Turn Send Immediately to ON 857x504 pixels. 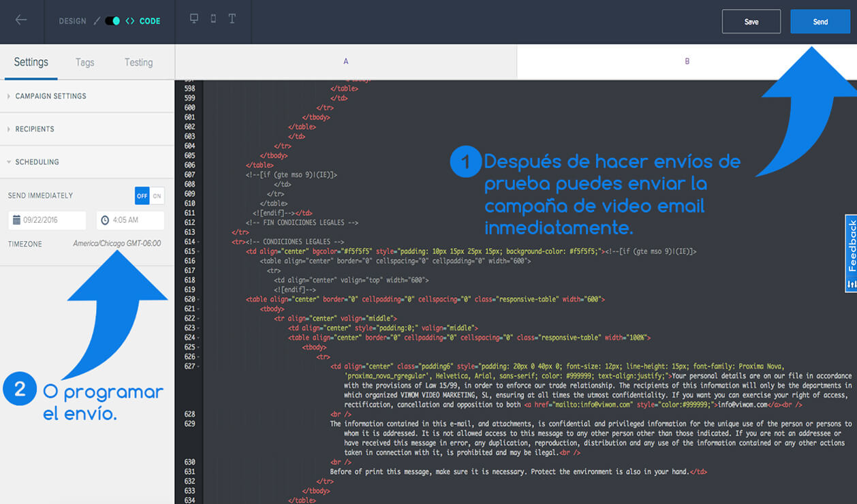(x=157, y=196)
